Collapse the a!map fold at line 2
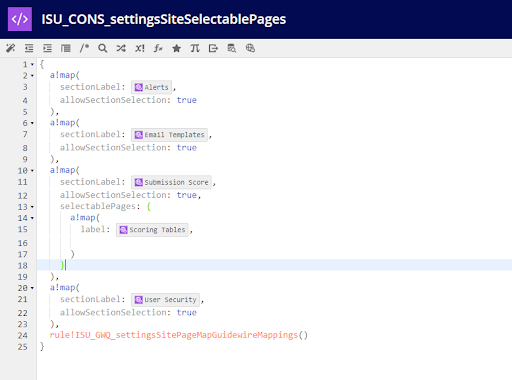Viewport: 512px width, 380px height. pos(32,76)
